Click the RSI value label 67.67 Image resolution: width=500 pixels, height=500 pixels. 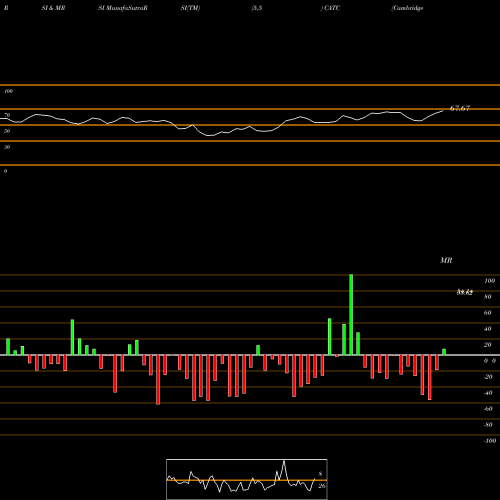460,108
